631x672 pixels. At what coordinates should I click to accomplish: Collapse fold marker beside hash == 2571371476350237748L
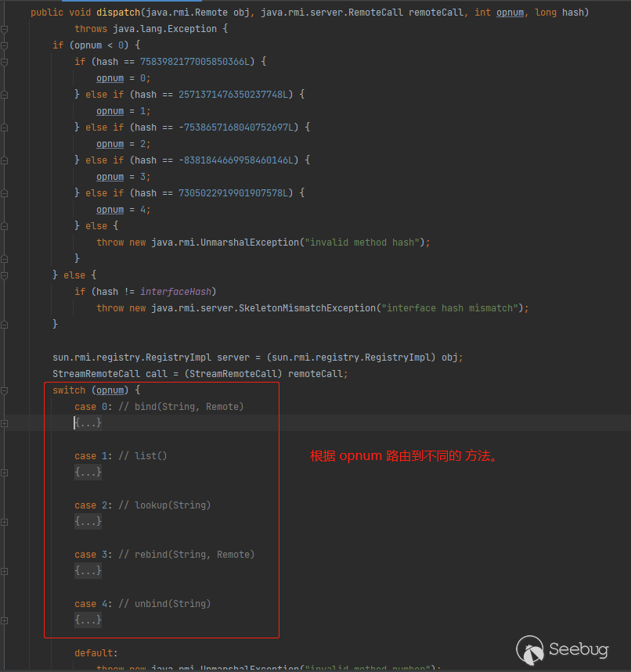(4, 95)
